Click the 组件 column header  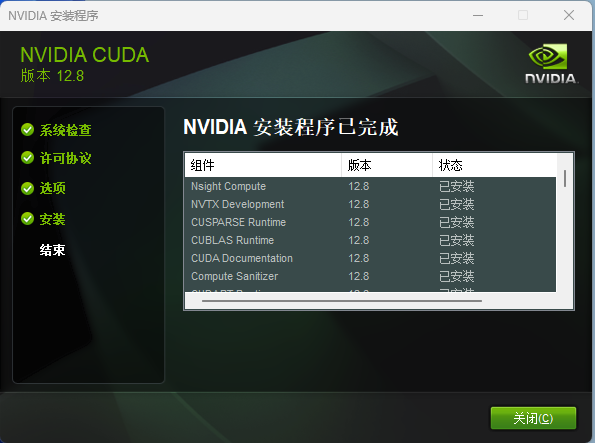pyautogui.click(x=263, y=165)
